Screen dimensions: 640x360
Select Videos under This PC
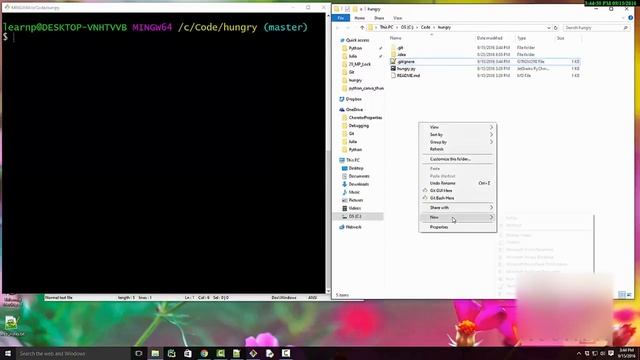(x=354, y=208)
